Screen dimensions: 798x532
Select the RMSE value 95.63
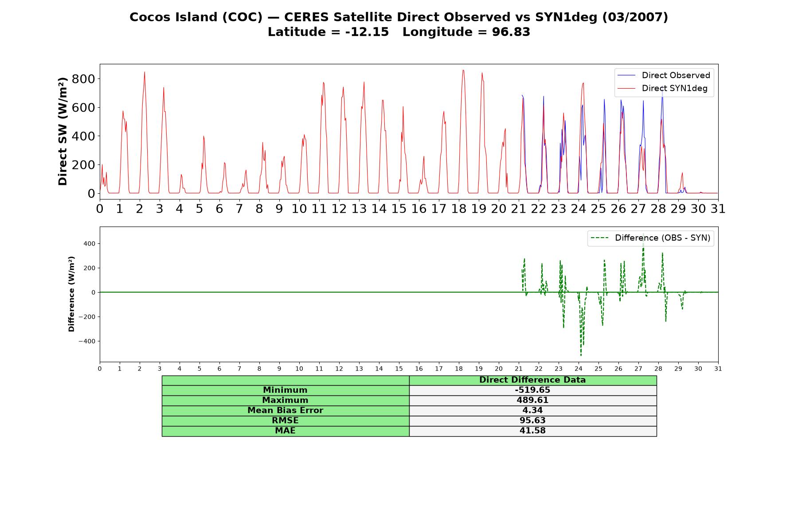[532, 421]
